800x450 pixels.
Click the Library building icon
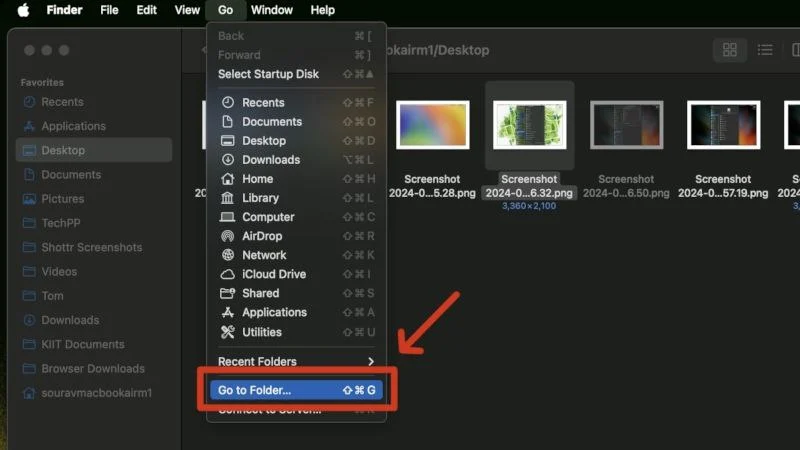(227, 198)
